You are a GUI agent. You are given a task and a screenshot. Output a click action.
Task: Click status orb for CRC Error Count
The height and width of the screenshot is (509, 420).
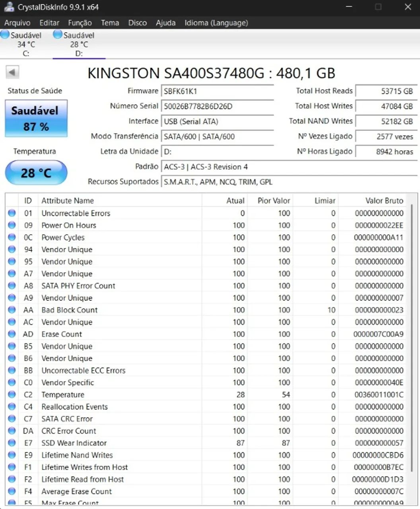(x=12, y=431)
